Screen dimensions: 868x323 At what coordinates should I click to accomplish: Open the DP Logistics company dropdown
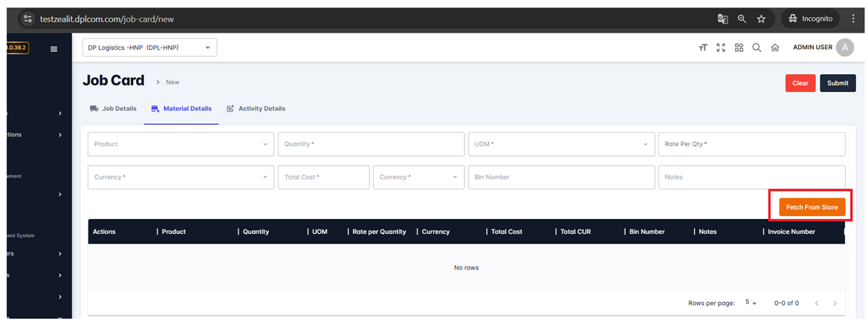point(149,48)
